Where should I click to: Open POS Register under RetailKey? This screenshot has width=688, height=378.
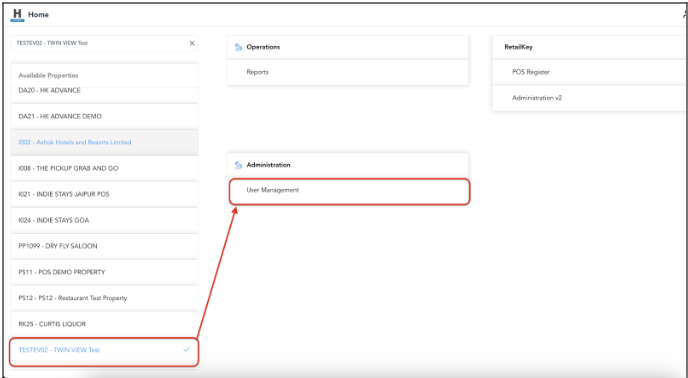click(x=590, y=72)
